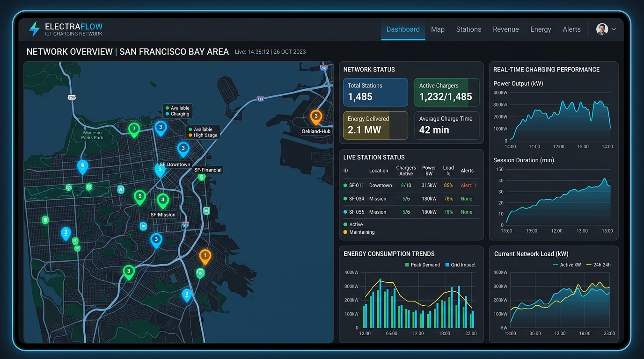Screen dimensions: 644x359
Task: Go to the Alerts tab
Action: click(571, 29)
